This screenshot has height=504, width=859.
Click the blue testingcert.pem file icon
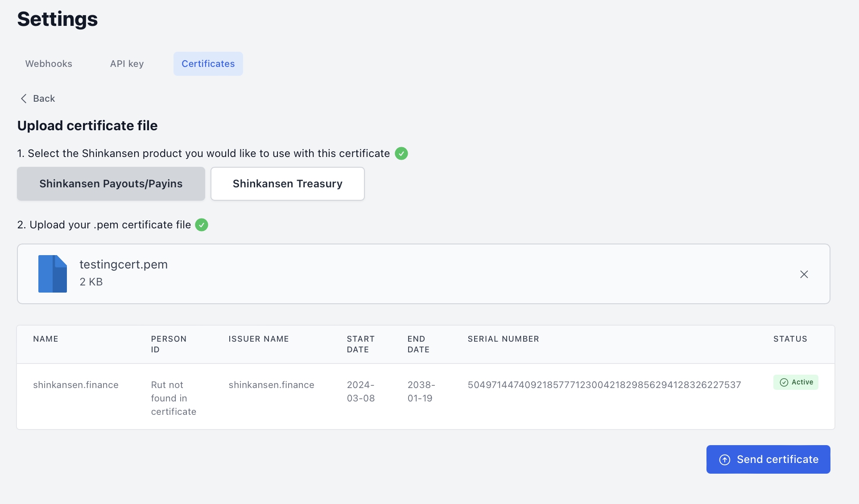[x=53, y=274]
